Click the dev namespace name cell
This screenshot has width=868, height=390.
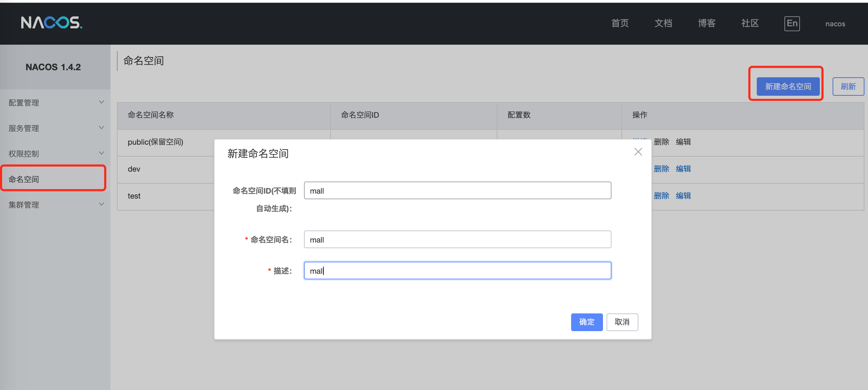pos(134,169)
